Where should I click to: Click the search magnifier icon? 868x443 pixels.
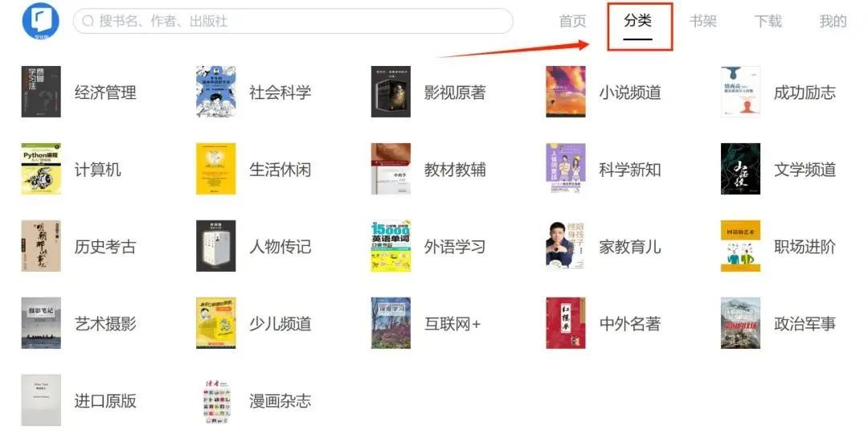[88, 21]
